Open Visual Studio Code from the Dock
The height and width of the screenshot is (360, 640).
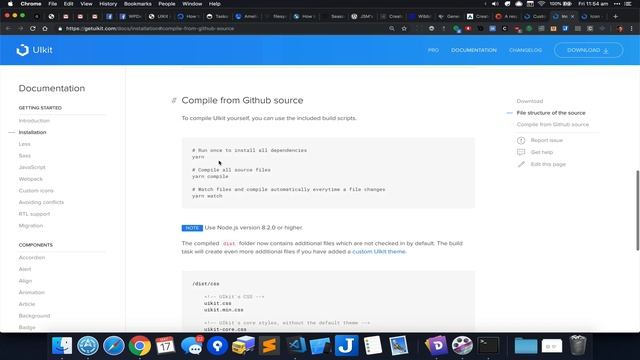[x=296, y=345]
